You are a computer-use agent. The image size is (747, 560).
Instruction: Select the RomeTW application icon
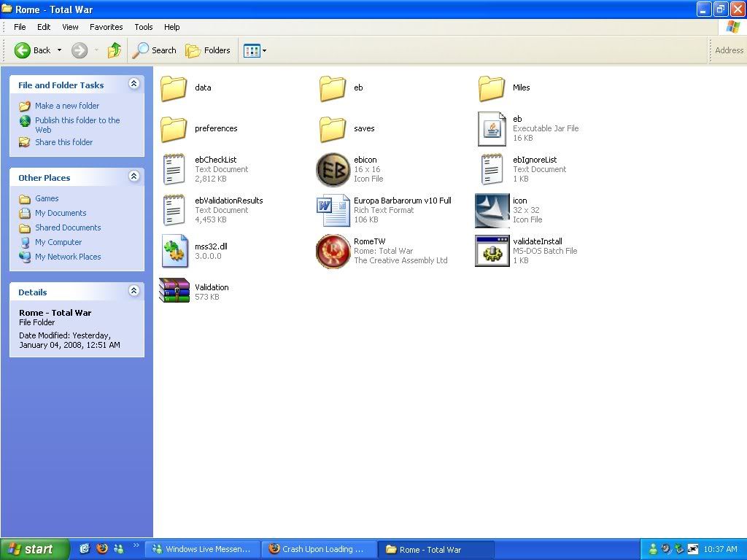point(333,251)
